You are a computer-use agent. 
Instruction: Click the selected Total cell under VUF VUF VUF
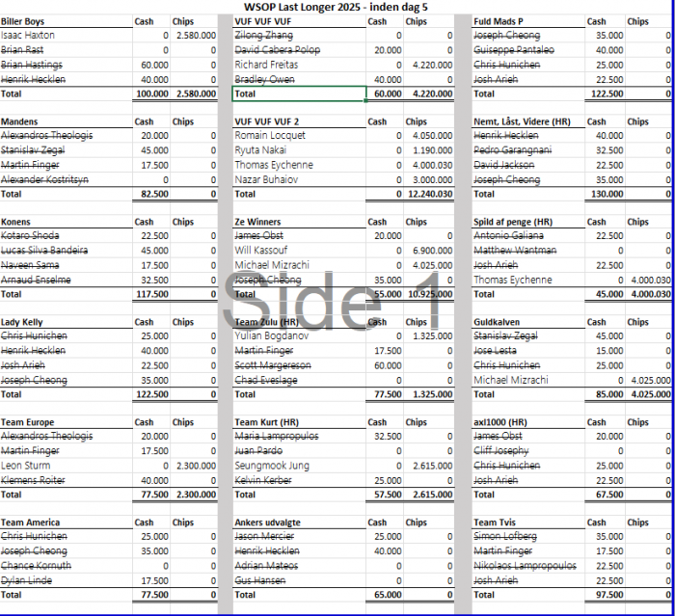coord(299,94)
